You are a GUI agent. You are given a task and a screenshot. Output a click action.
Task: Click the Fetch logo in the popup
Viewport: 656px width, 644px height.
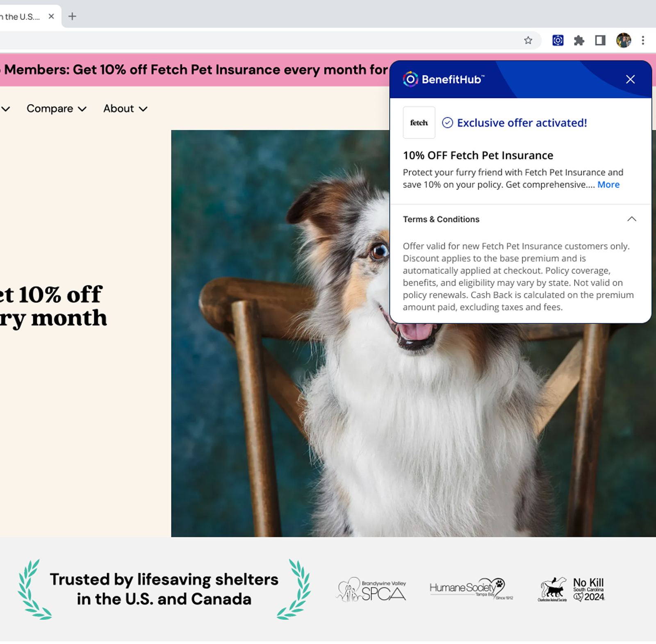419,123
